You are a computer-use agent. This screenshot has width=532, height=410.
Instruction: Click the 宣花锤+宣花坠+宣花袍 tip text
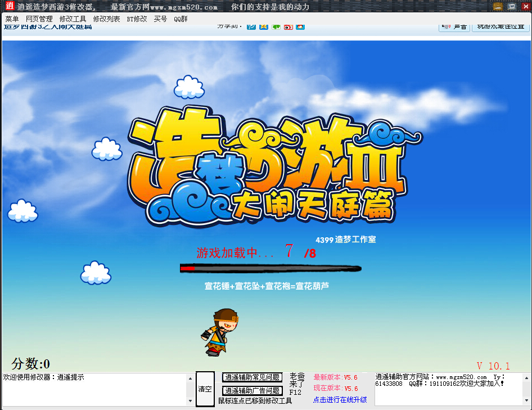[x=267, y=286]
